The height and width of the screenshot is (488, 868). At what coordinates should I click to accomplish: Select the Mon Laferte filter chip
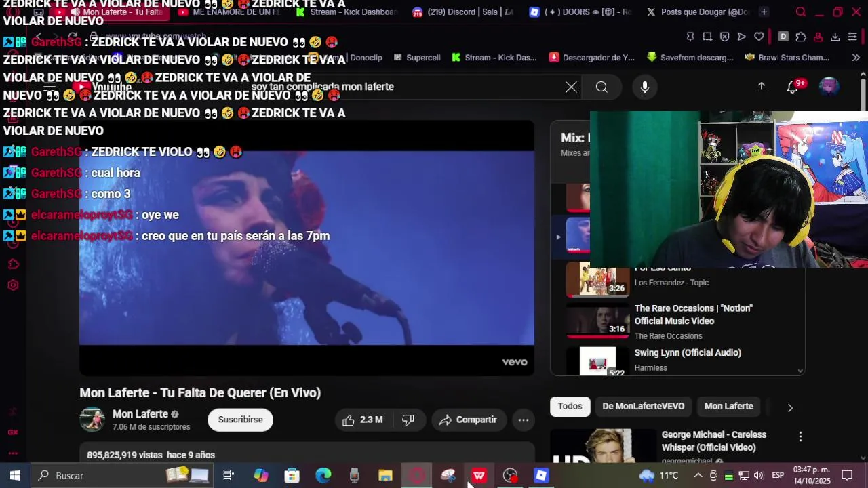[x=728, y=407]
